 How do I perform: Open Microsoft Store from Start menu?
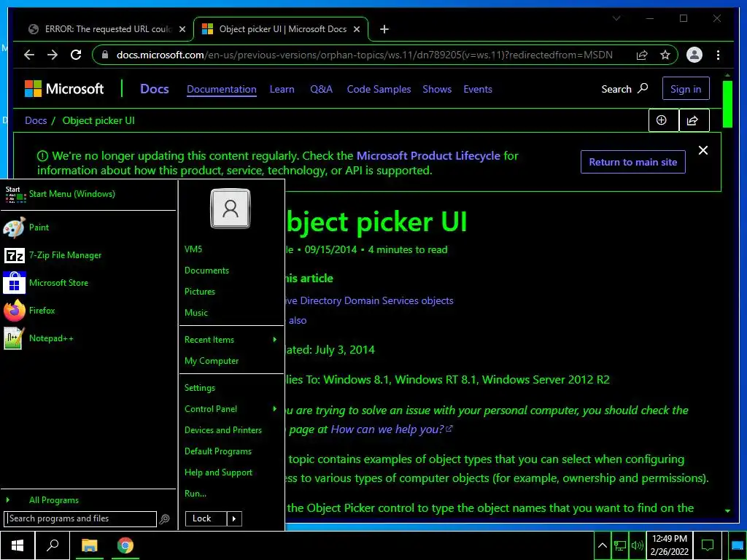[x=88, y=283]
